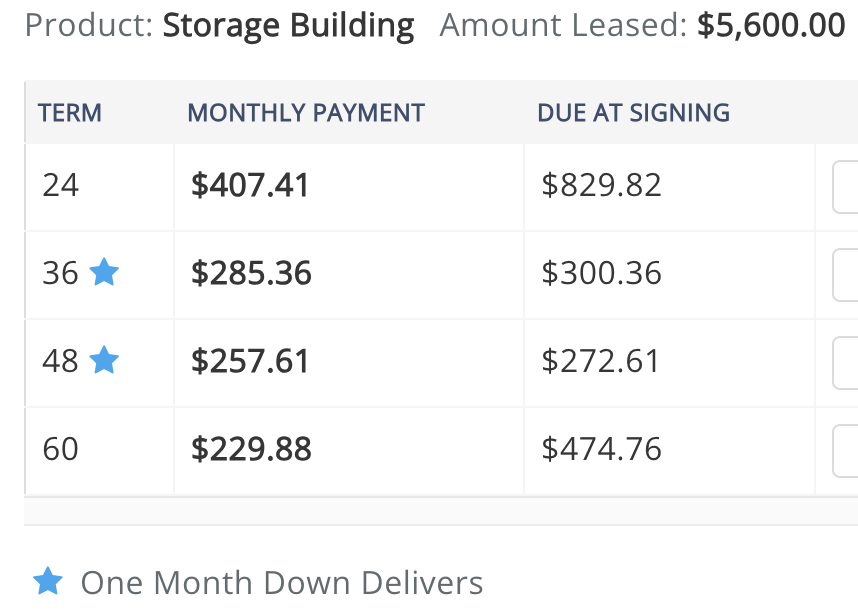Click the TERM column header
This screenshot has height=612, width=858.
pyautogui.click(x=69, y=113)
